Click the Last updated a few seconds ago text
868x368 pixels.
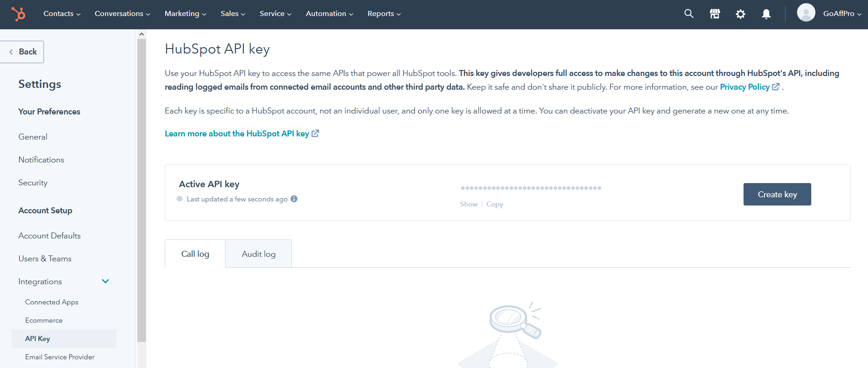coord(237,199)
